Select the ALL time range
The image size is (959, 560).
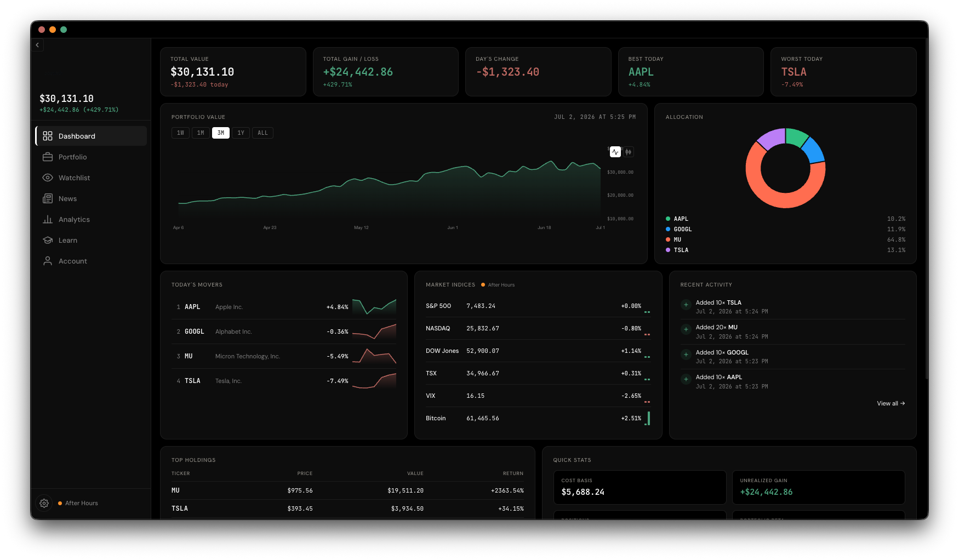pos(262,133)
